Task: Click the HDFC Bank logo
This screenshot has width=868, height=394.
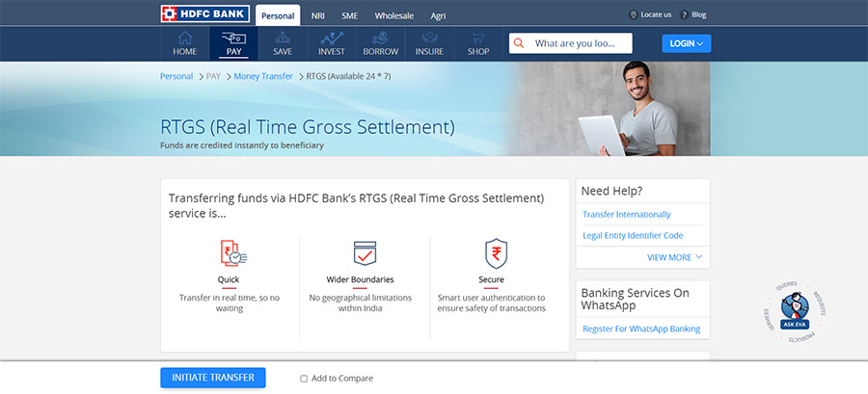Action: pyautogui.click(x=204, y=13)
